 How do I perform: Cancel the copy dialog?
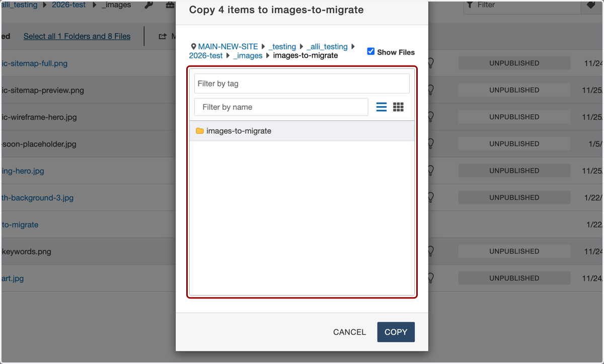click(x=349, y=332)
